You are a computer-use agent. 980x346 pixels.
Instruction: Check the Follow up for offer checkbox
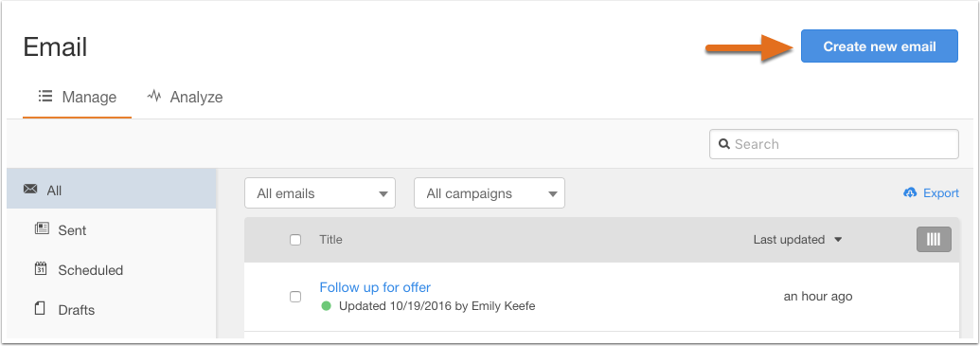point(295,297)
